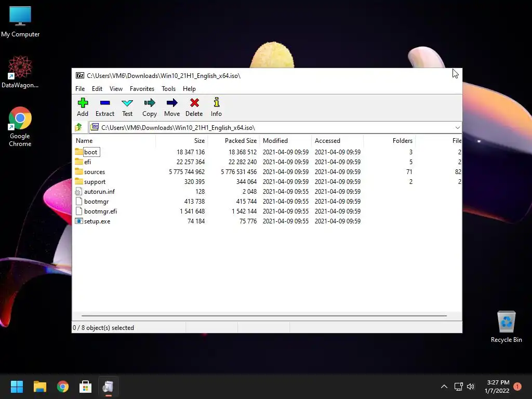Click the 7z icon in title bar
This screenshot has width=532, height=399.
pyautogui.click(x=79, y=75)
